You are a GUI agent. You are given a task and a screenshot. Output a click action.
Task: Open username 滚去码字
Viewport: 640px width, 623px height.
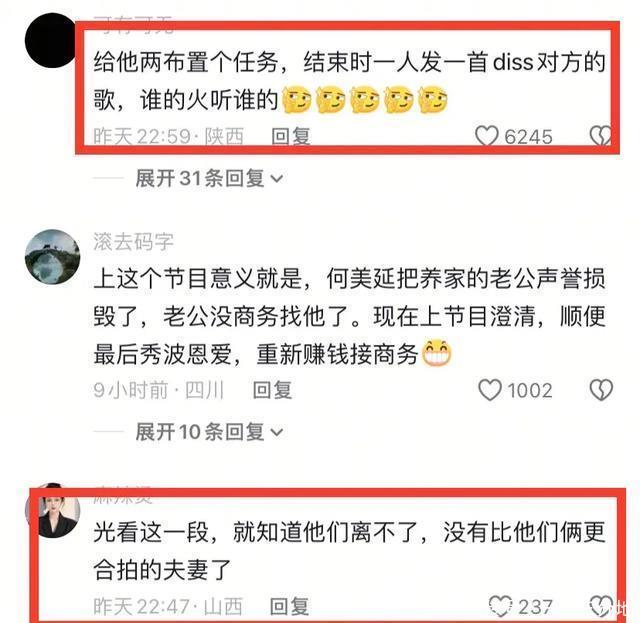click(133, 241)
